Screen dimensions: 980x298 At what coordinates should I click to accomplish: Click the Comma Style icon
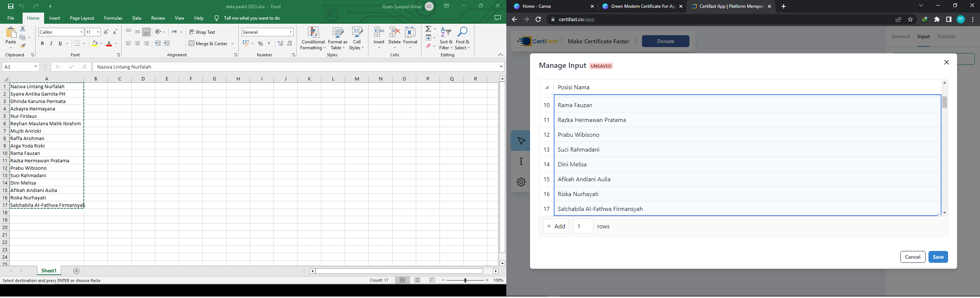[269, 44]
